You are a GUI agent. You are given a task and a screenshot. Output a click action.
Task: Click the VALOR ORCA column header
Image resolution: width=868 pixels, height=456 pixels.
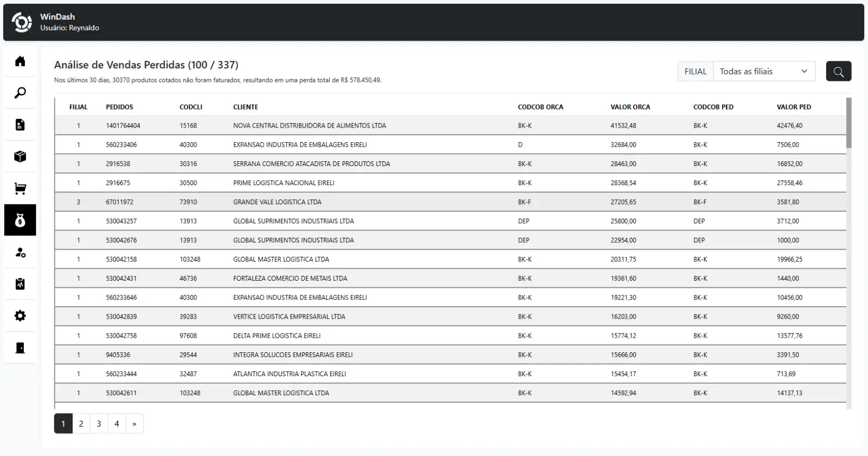click(630, 107)
